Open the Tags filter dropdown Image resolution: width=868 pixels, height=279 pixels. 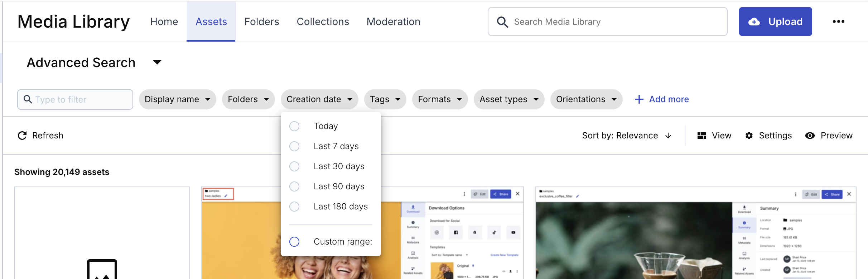385,99
